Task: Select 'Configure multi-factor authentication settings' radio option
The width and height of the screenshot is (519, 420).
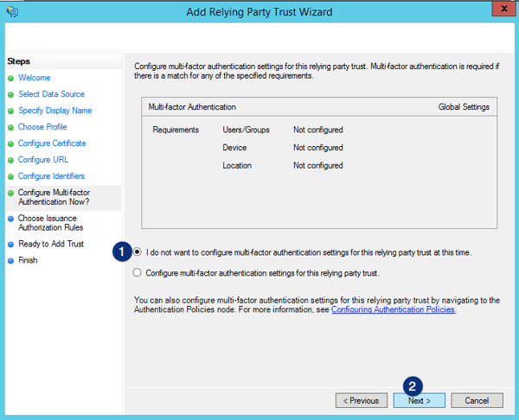Action: pyautogui.click(x=137, y=272)
